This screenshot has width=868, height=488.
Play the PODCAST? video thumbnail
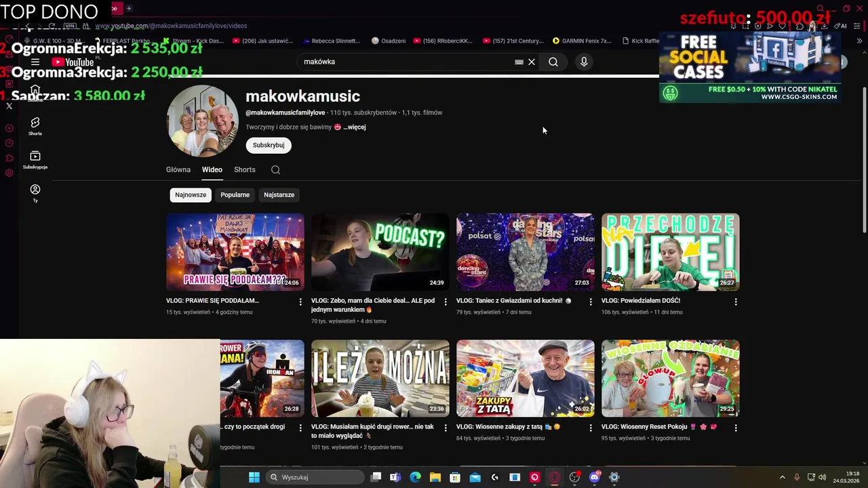(x=380, y=252)
